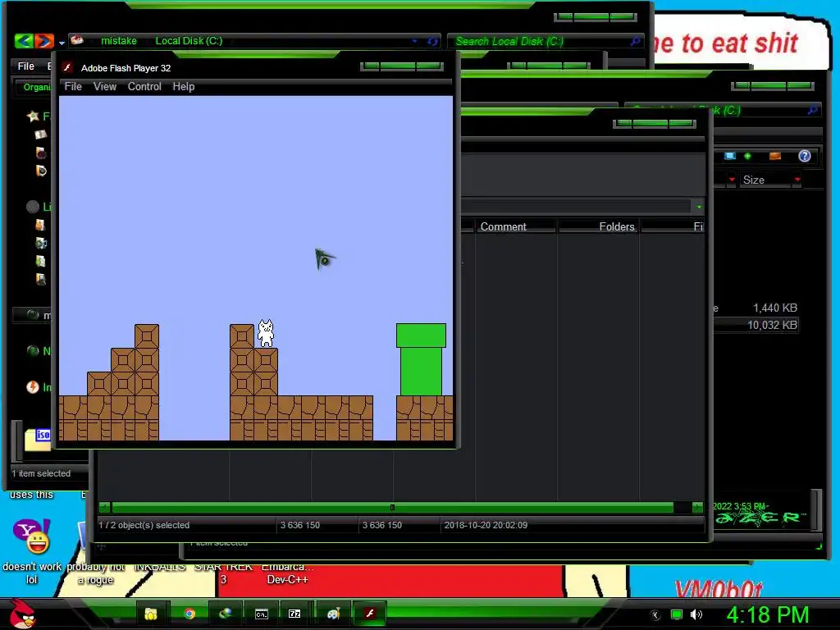Click the second library icon under Libraries
The image size is (840, 630).
coord(41,243)
